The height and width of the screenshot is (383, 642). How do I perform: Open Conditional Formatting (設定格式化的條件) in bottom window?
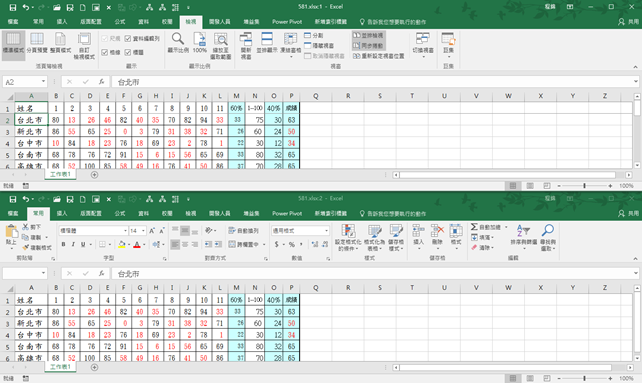click(348, 238)
